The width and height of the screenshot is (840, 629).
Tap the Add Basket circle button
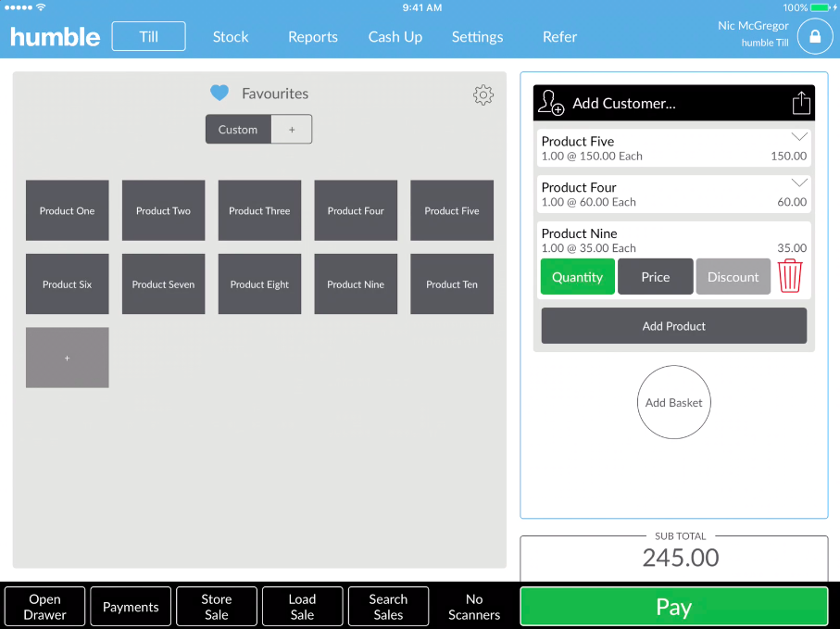(x=674, y=402)
